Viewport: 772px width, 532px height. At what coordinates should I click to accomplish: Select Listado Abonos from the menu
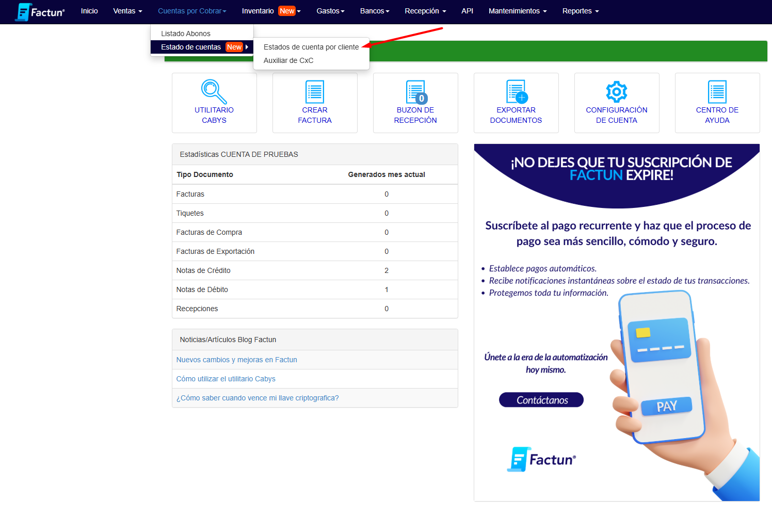(x=202, y=34)
